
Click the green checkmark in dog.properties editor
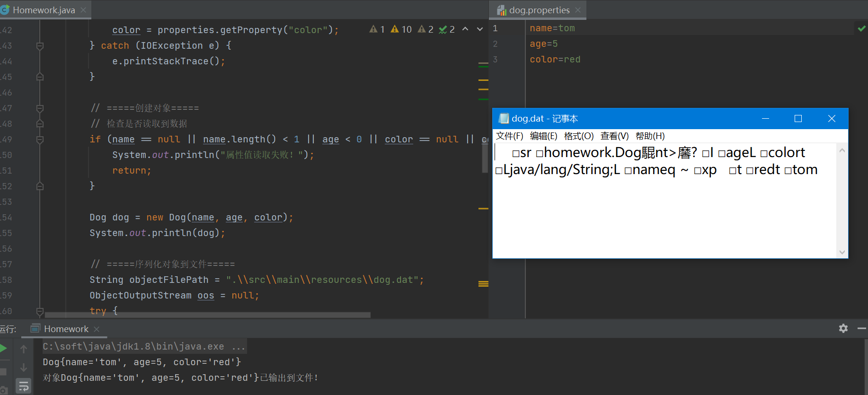click(x=862, y=28)
